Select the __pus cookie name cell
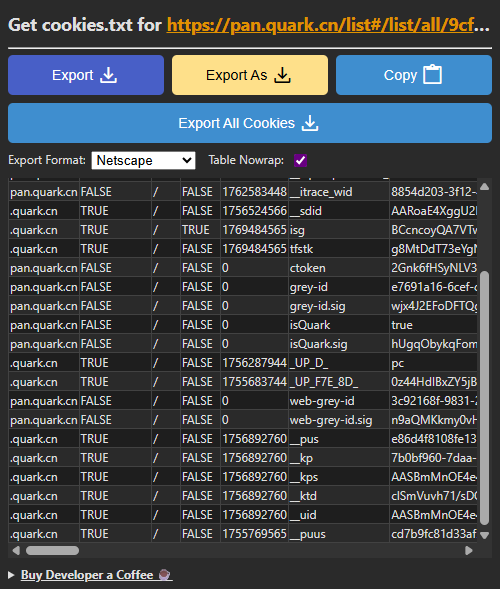Image resolution: width=500 pixels, height=589 pixels. coord(339,439)
